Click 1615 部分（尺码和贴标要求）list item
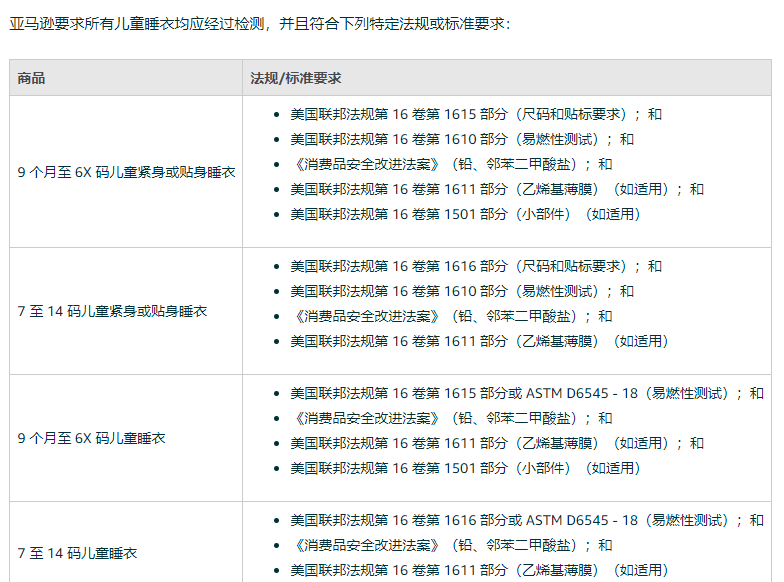 click(475, 114)
